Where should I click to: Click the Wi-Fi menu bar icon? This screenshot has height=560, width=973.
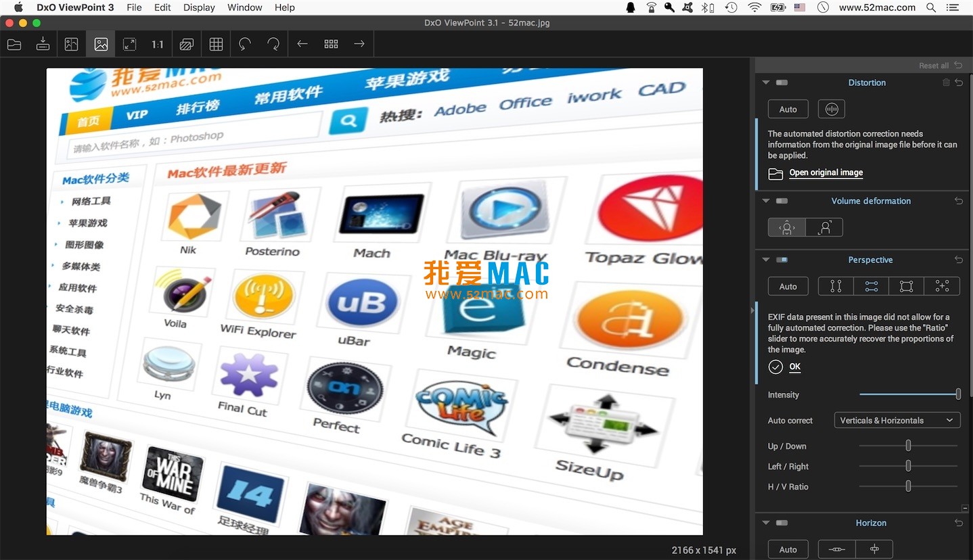coord(754,7)
